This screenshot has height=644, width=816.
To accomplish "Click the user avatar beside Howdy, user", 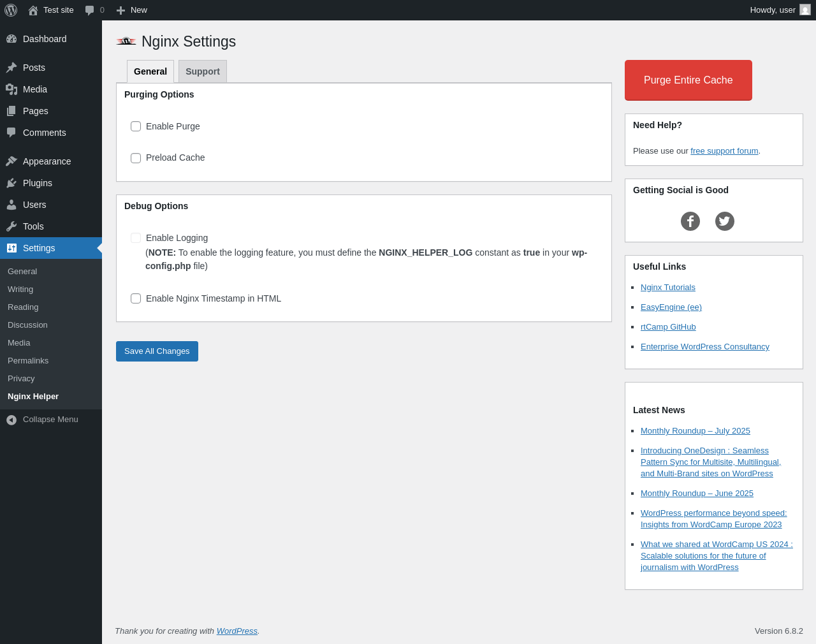I will pos(805,10).
